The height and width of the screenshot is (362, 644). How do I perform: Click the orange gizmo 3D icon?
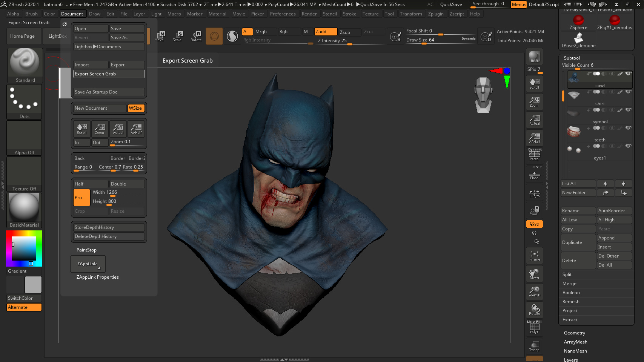[214, 36]
